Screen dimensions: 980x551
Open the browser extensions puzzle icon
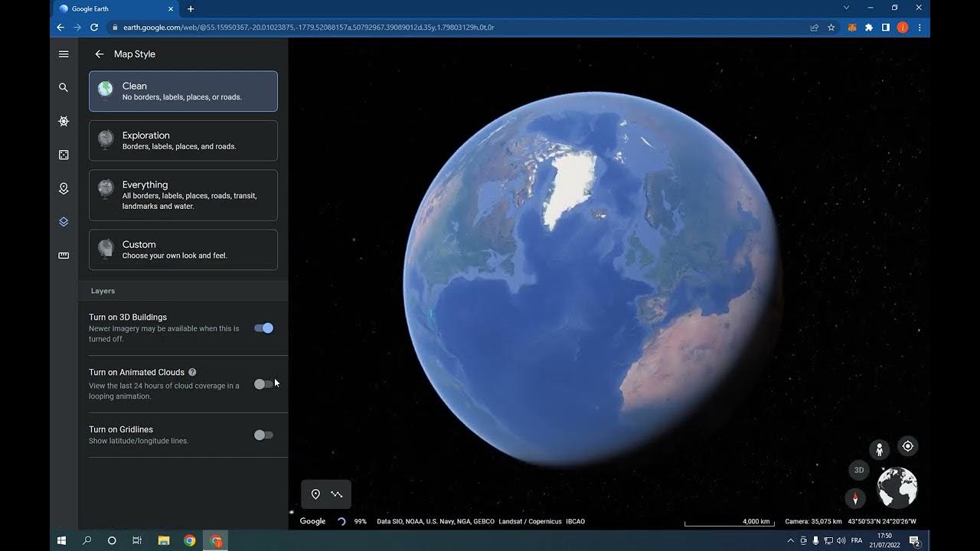click(869, 28)
